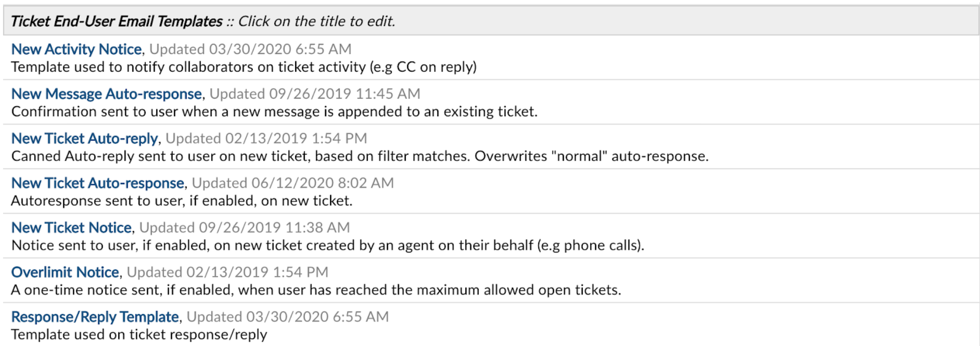Click the collaborator notification description text
Viewport: 980px width, 346px height.
244,67
